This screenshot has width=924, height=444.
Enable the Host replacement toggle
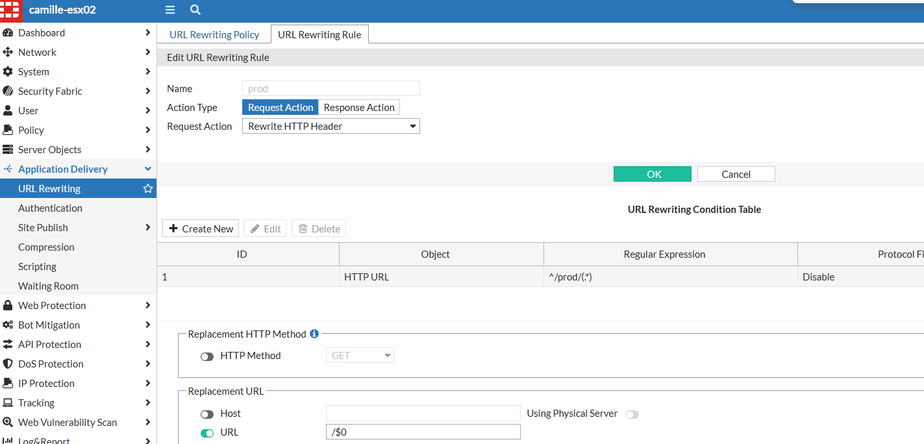click(207, 413)
